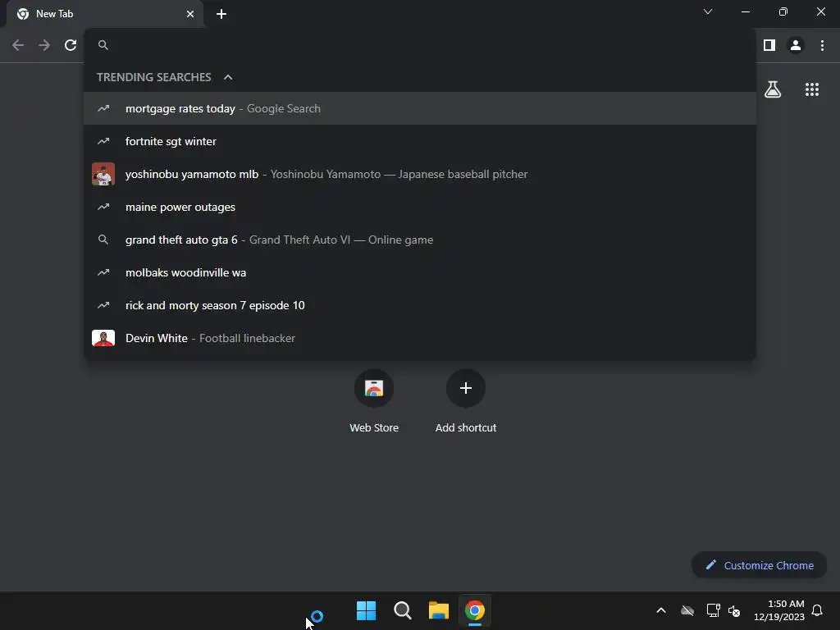Click the network display tray icon
Image resolution: width=840 pixels, height=630 pixels.
(x=713, y=610)
